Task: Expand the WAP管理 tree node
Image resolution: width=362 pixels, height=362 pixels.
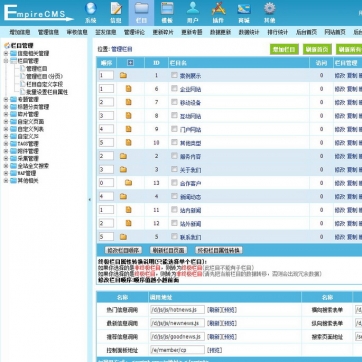Action: click(x=6, y=173)
